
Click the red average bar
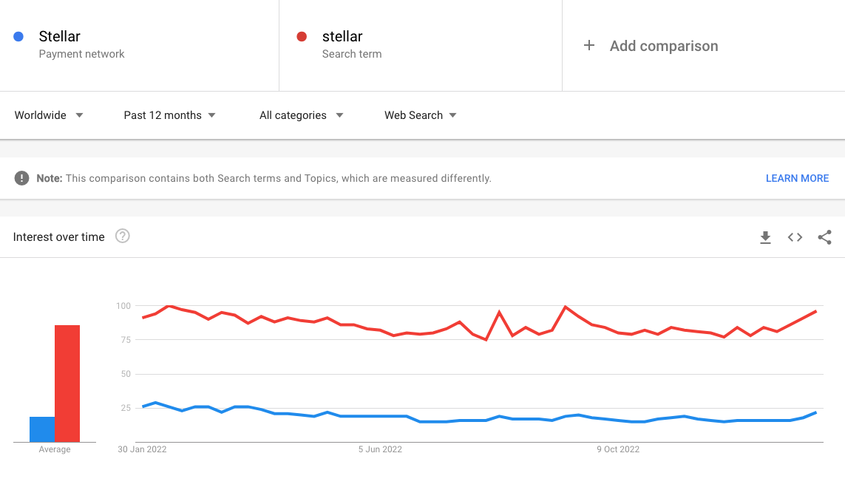(x=67, y=384)
